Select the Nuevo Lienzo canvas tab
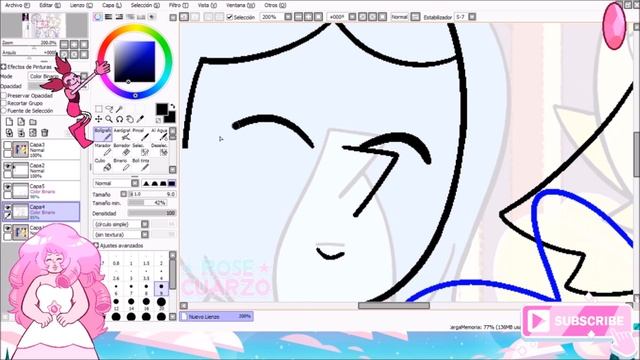Viewport: 640px width, 360px height. [x=216, y=316]
